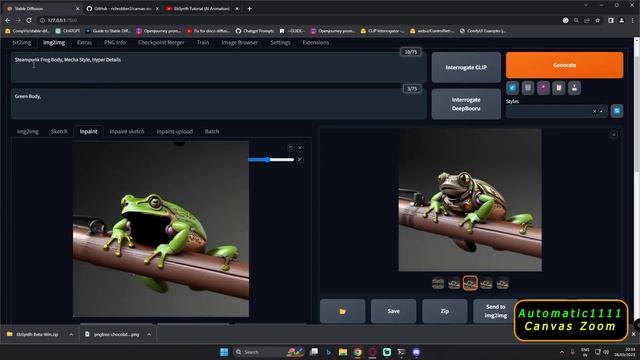Open options for the png download
640x360 pixels.
click(x=149, y=334)
